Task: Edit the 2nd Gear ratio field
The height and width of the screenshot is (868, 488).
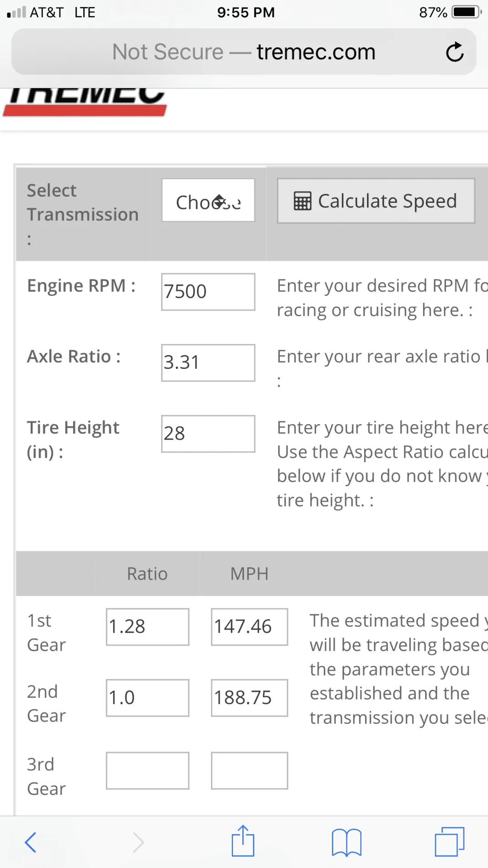Action: [x=147, y=698]
